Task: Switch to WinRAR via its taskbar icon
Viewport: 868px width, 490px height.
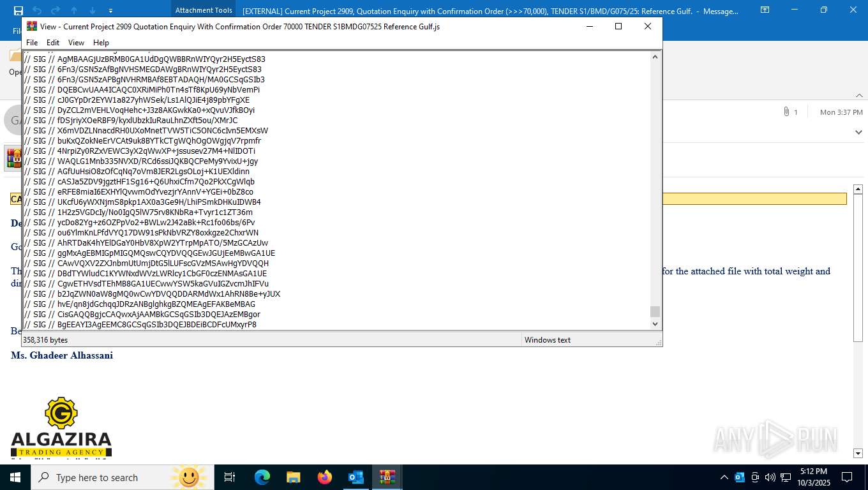Action: tap(387, 477)
